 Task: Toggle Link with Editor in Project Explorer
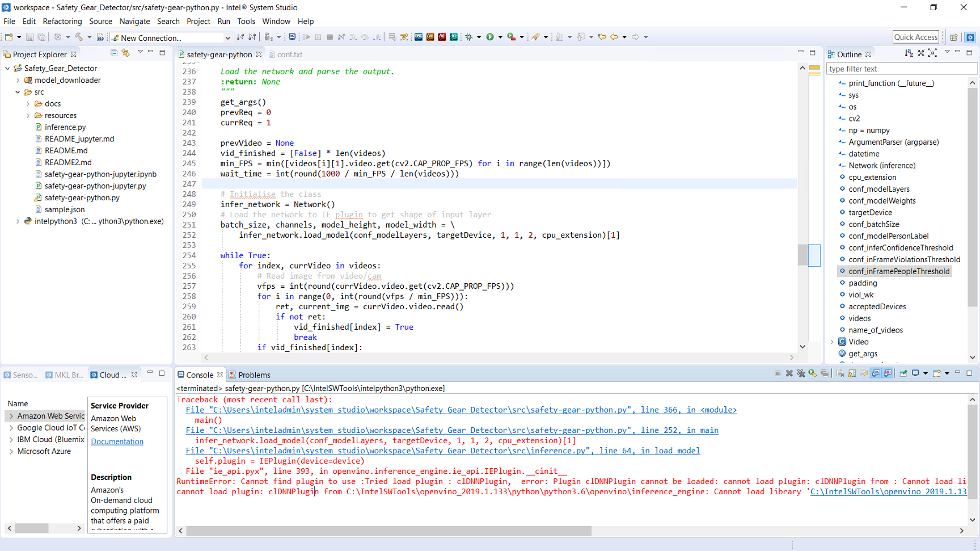125,53
